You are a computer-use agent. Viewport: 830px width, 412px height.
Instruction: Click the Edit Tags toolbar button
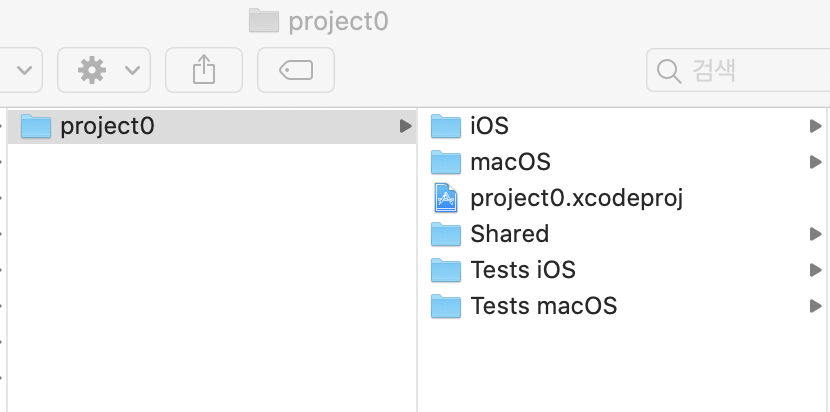(x=295, y=69)
